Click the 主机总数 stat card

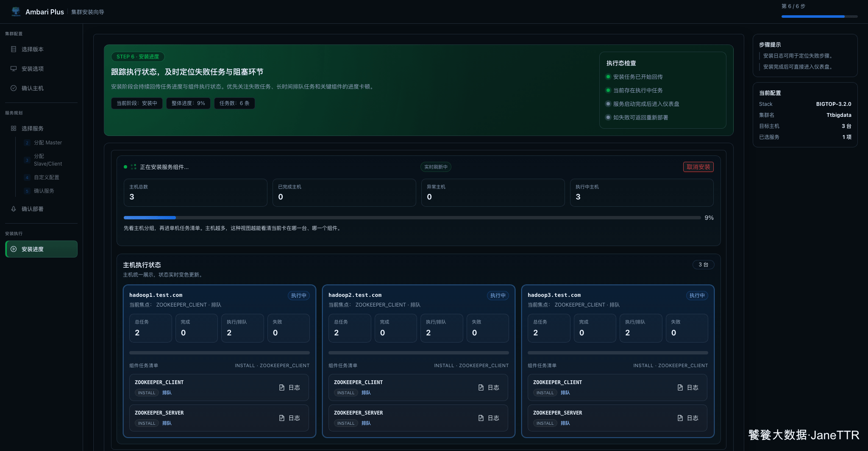[x=195, y=193]
